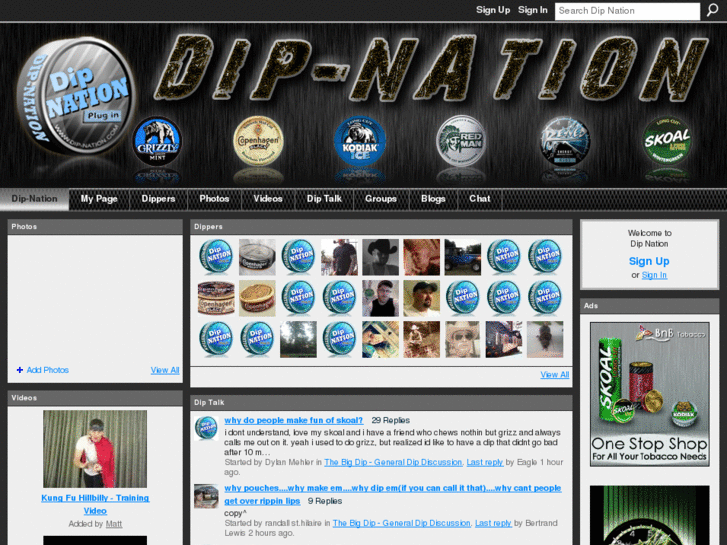Click the Dip Talk panel header
The width and height of the screenshot is (727, 545).
click(x=381, y=403)
